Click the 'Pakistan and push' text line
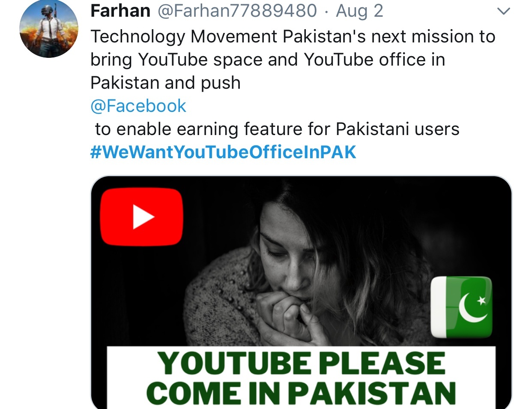 pyautogui.click(x=165, y=83)
